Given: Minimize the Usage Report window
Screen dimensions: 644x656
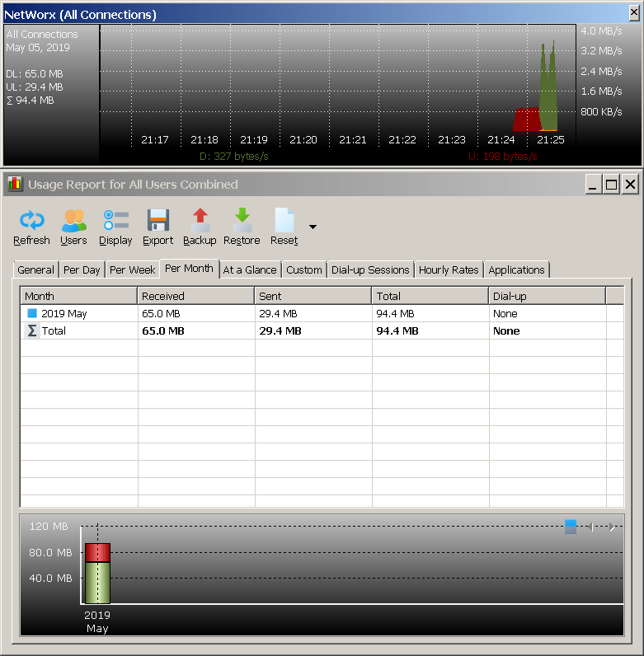Looking at the screenshot, I should point(593,184).
